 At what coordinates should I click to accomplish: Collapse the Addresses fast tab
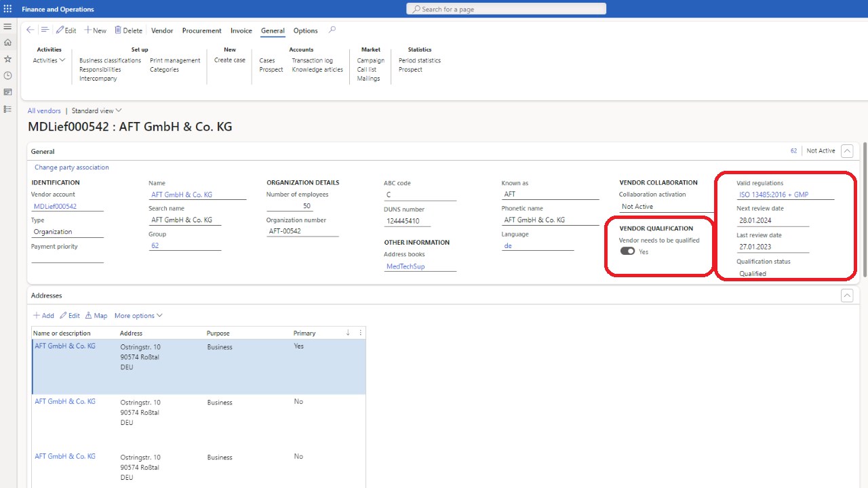846,296
